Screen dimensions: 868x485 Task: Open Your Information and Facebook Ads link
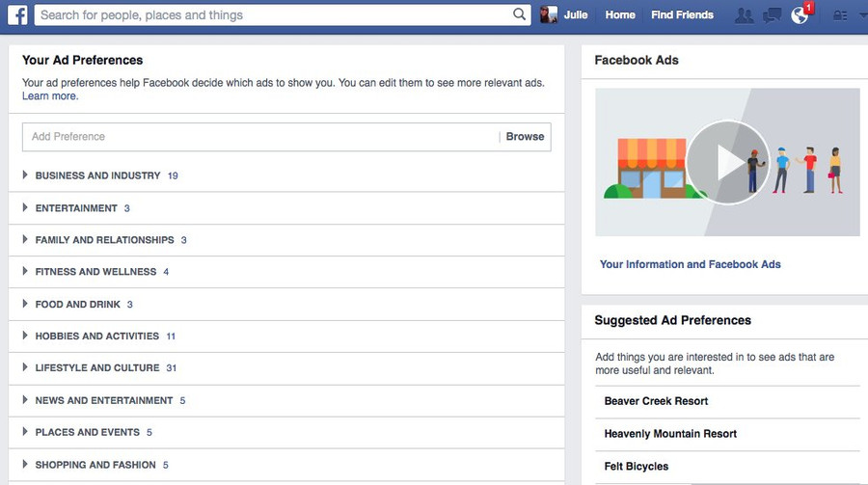point(690,264)
